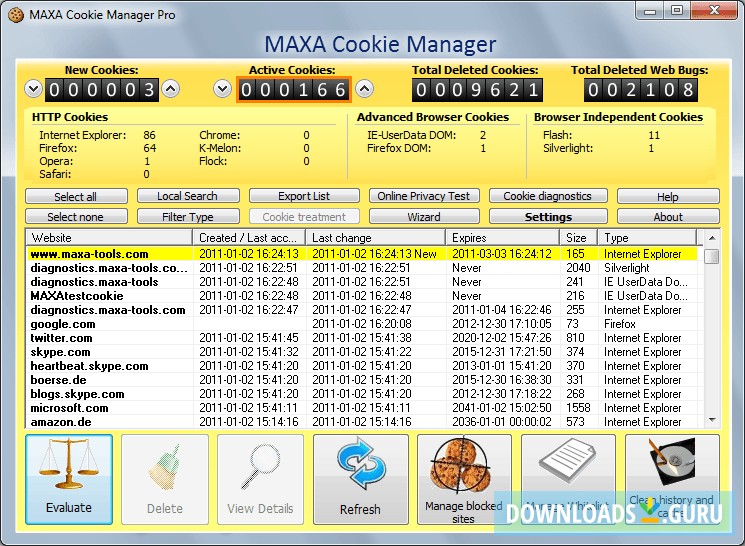Sort by Type column header
The width and height of the screenshot is (745, 546).
(x=647, y=238)
